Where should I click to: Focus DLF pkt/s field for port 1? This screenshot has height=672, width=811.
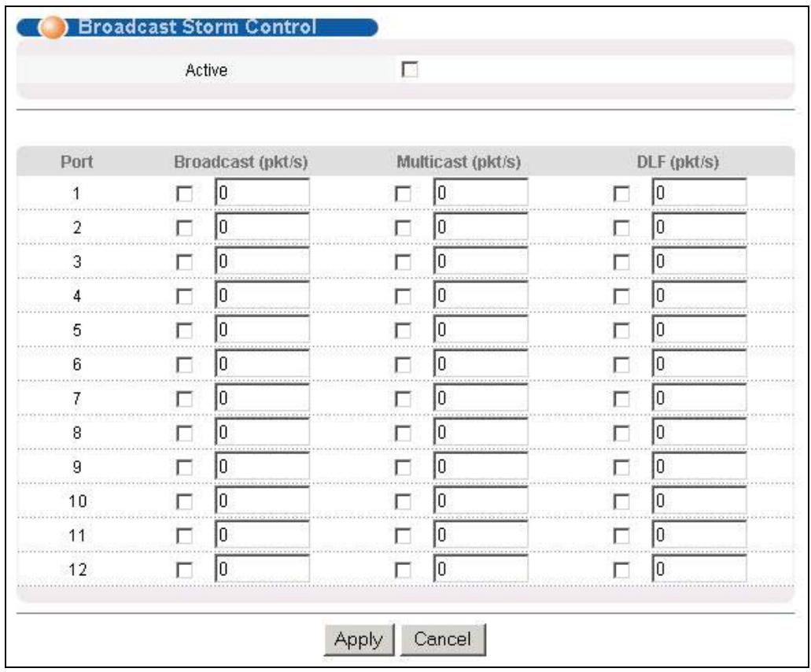coord(699,193)
